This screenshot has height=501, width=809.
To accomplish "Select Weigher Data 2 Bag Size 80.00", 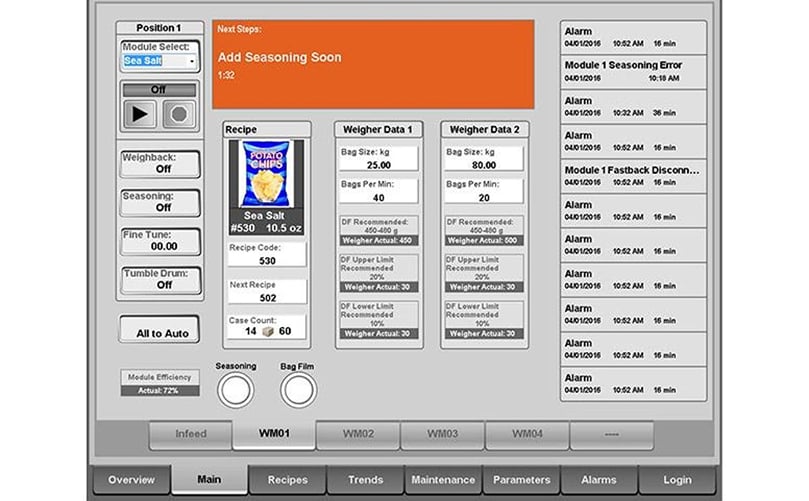I will 483,158.
